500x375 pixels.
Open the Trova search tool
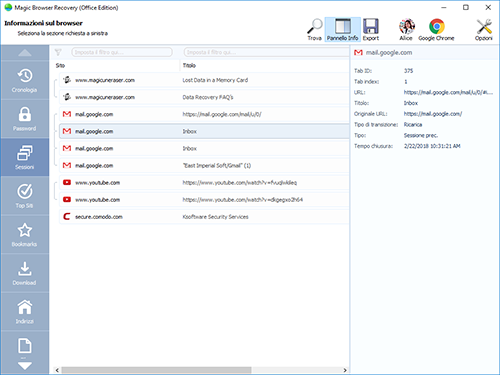315,30
